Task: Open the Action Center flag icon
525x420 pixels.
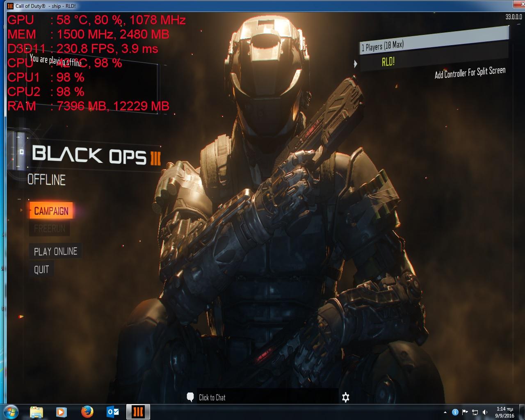Action: 465,412
